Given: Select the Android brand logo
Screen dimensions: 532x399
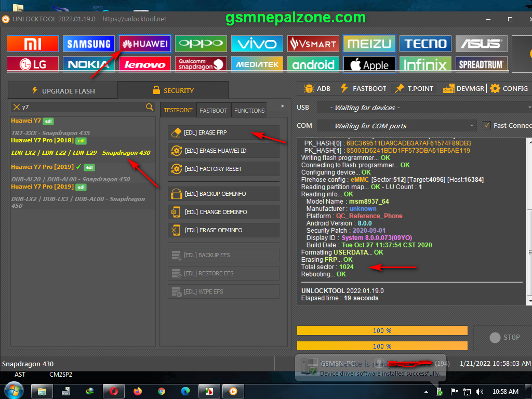Looking at the screenshot, I should click(313, 64).
